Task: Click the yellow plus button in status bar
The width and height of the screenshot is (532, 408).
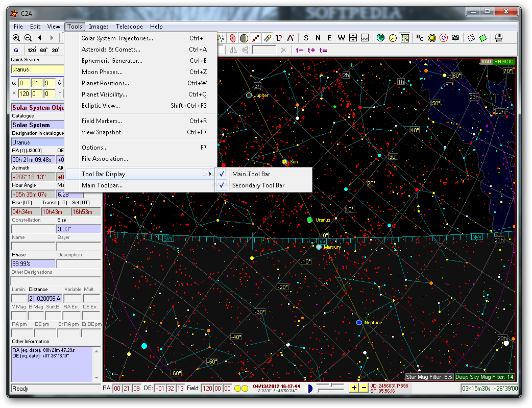Action: (x=354, y=388)
